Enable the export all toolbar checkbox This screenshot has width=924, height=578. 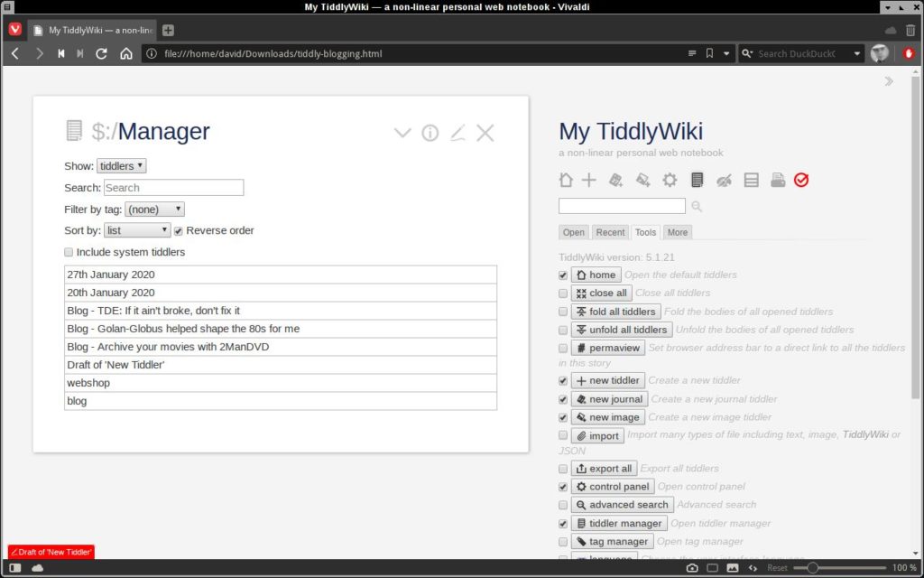click(563, 469)
